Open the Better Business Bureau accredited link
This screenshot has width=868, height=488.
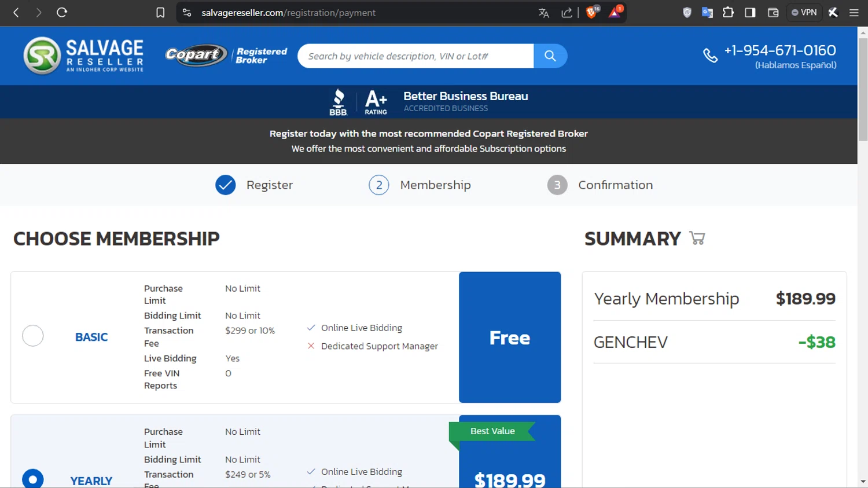pos(466,101)
